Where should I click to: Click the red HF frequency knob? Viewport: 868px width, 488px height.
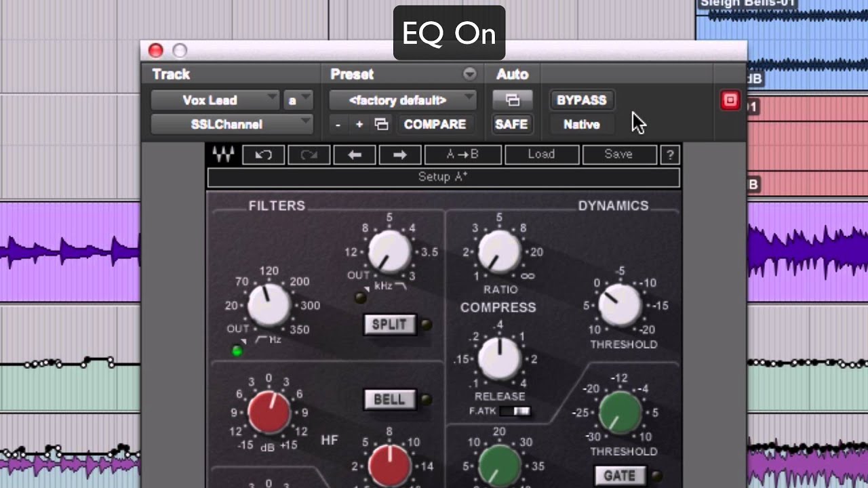tap(390, 466)
